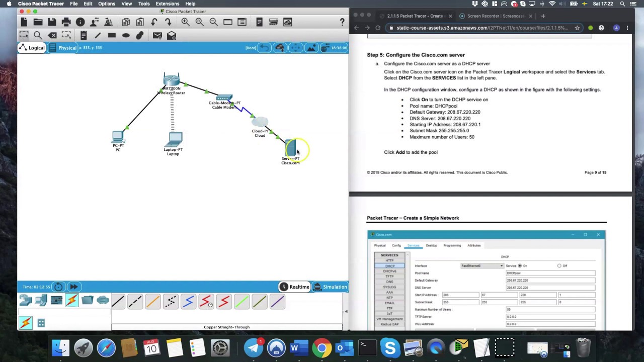The image size is (644, 362).
Task: Click Set Tiled Background image icon
Action: [x=311, y=48]
